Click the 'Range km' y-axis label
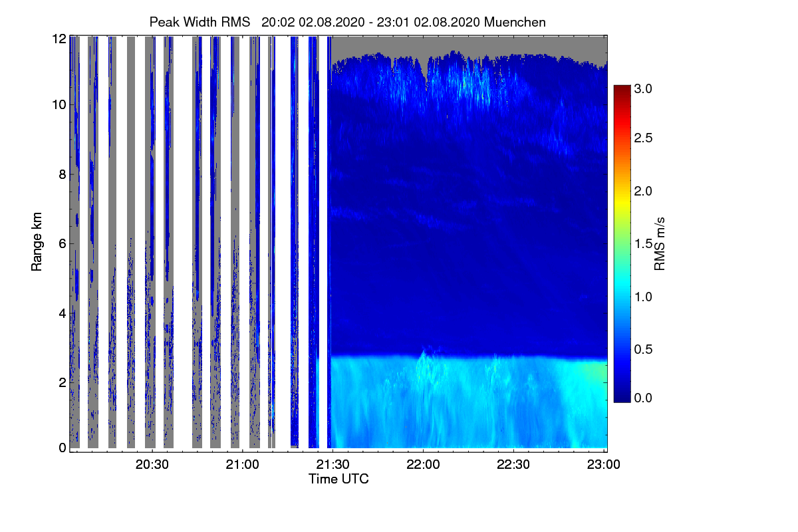The width and height of the screenshot is (798, 532). tap(37, 242)
